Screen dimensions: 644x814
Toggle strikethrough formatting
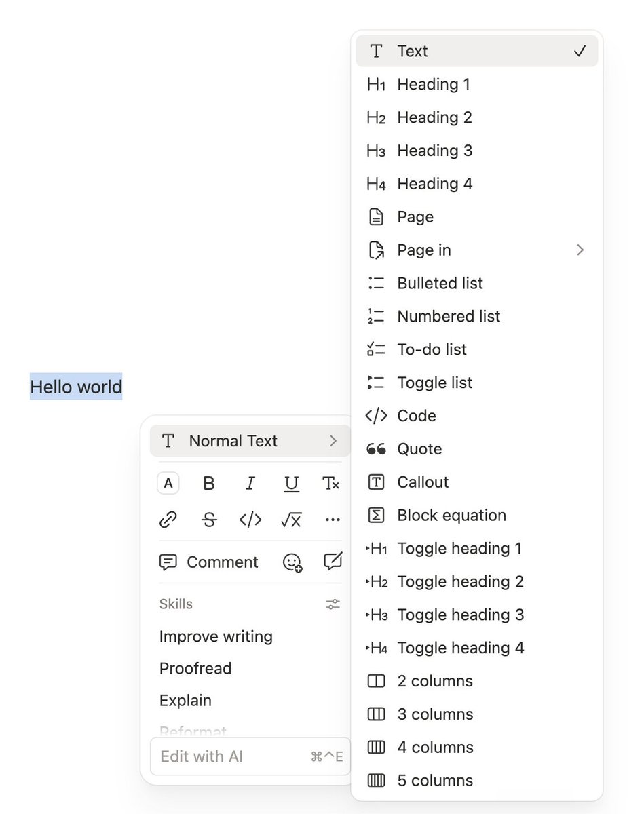click(x=209, y=520)
